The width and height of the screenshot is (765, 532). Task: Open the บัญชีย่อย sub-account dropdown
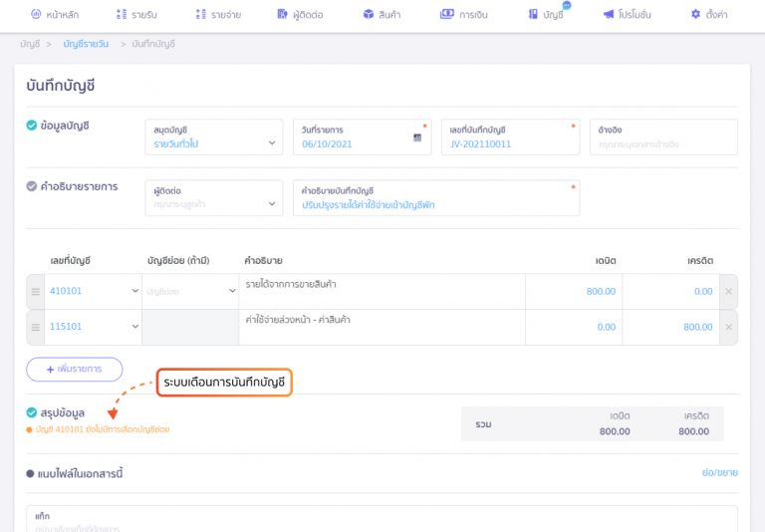point(190,291)
